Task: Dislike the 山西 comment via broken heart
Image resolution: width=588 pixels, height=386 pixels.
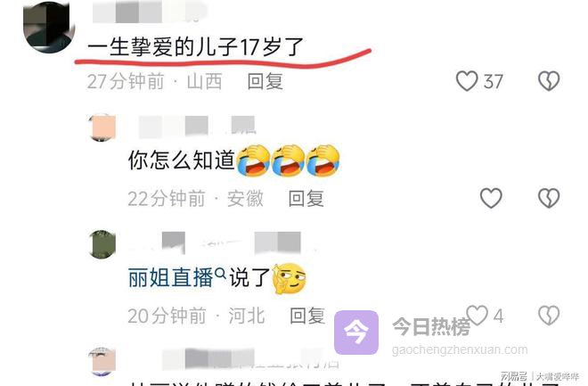Action: [x=549, y=80]
